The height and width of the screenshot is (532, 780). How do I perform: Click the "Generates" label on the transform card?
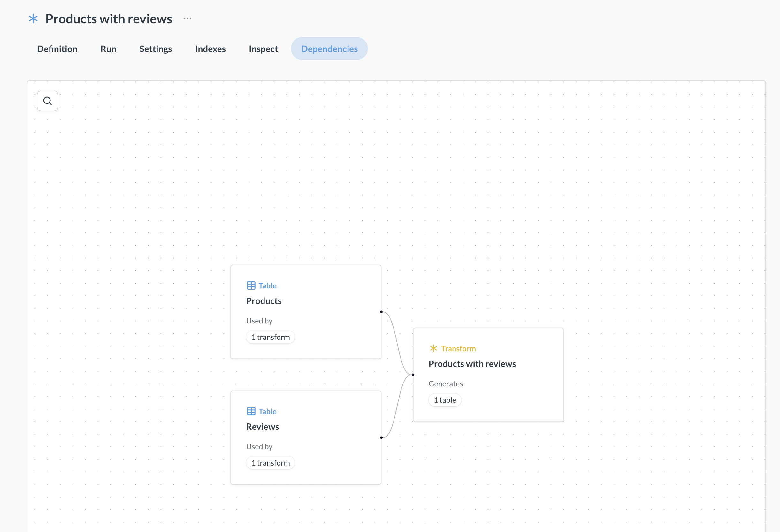click(x=446, y=384)
